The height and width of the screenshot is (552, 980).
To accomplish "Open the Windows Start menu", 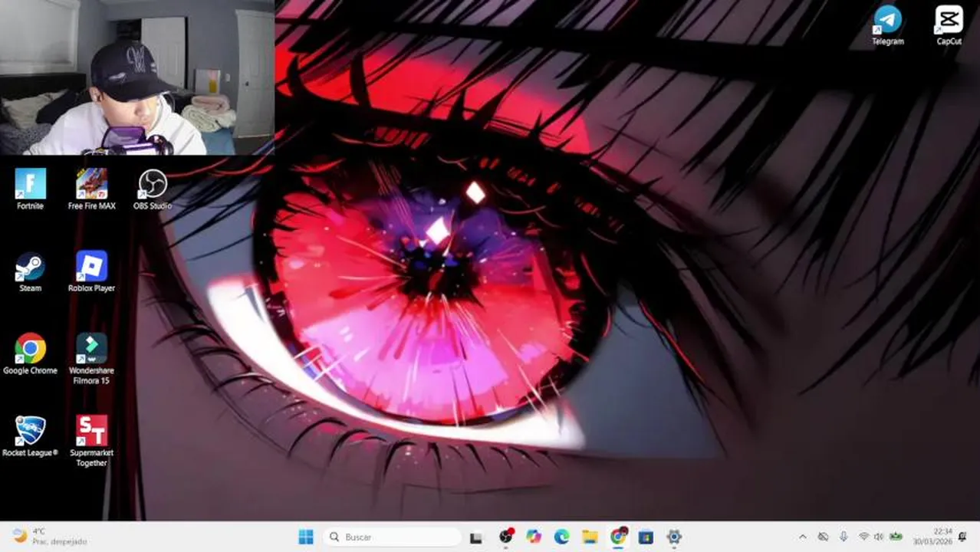I will (305, 537).
